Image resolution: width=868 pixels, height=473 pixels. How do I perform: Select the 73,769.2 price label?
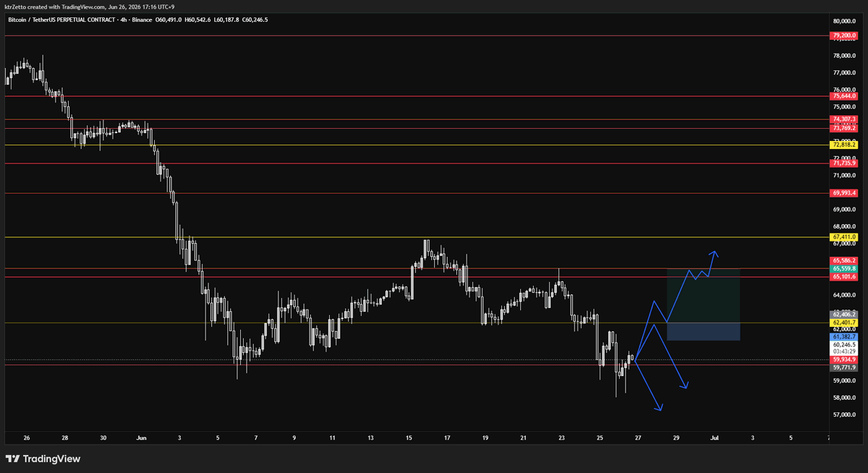click(844, 128)
